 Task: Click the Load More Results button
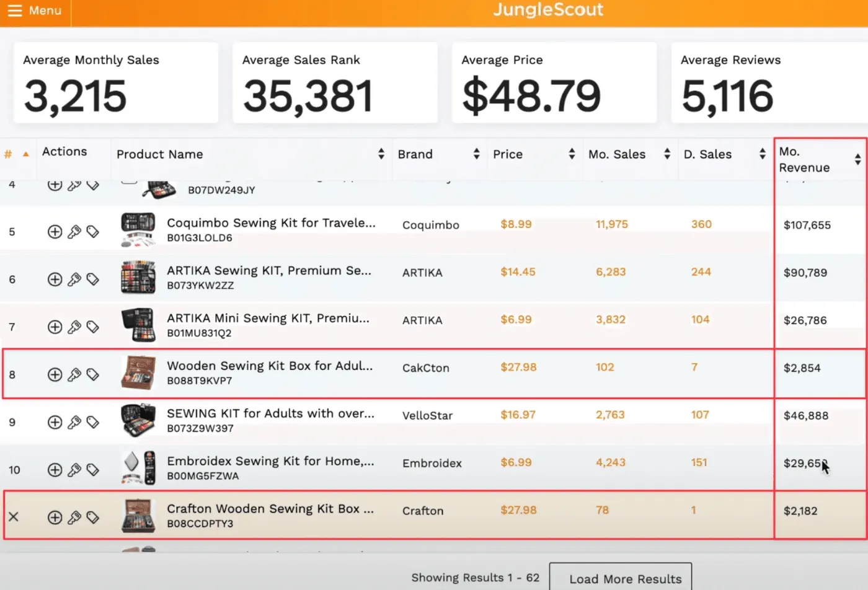click(621, 576)
